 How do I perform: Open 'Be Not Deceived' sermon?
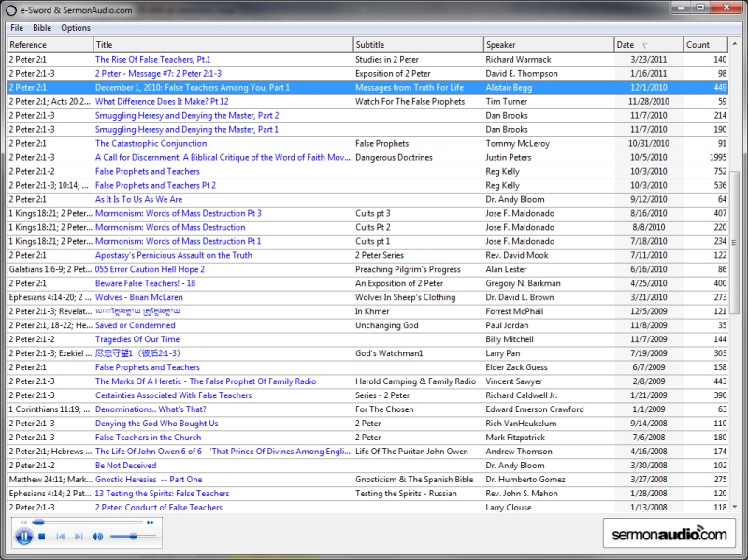tap(126, 465)
